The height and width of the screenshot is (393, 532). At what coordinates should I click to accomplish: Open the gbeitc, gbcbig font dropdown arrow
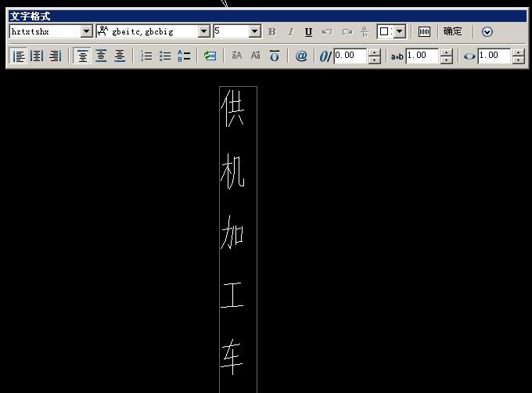[204, 31]
